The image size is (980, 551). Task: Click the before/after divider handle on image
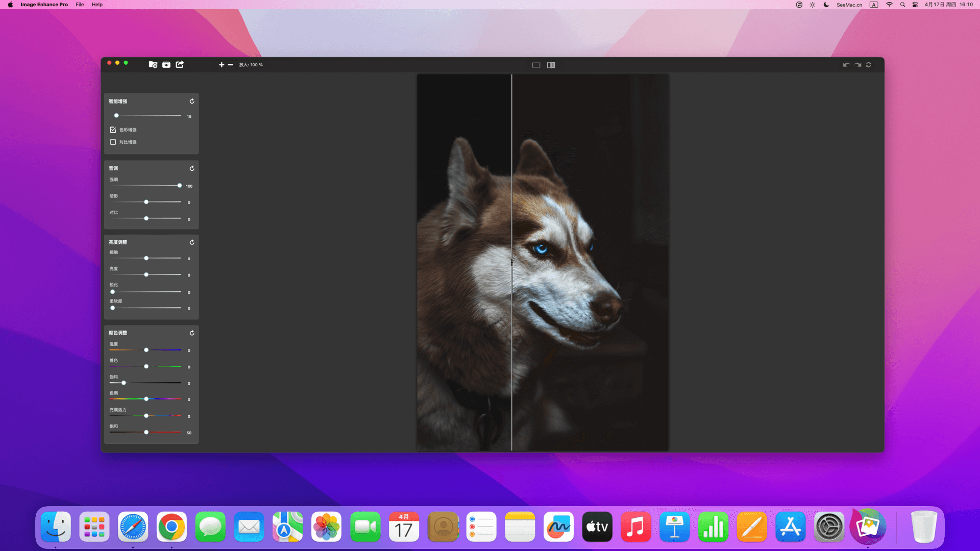point(511,263)
